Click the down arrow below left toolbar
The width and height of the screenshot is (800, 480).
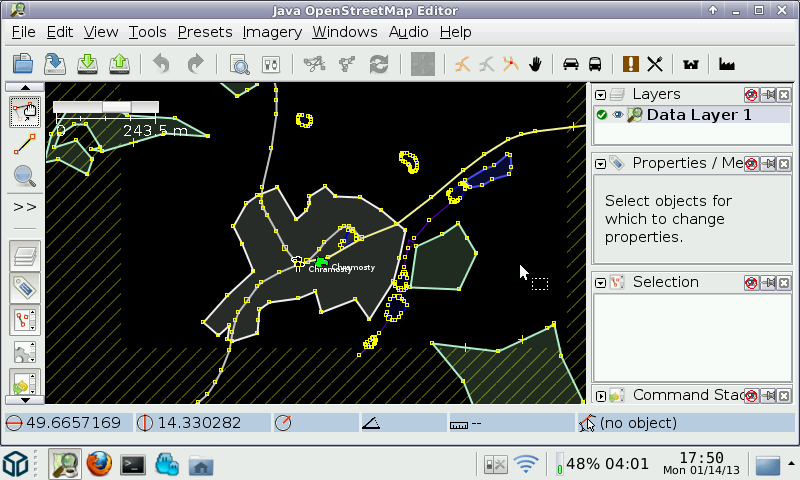click(x=24, y=400)
